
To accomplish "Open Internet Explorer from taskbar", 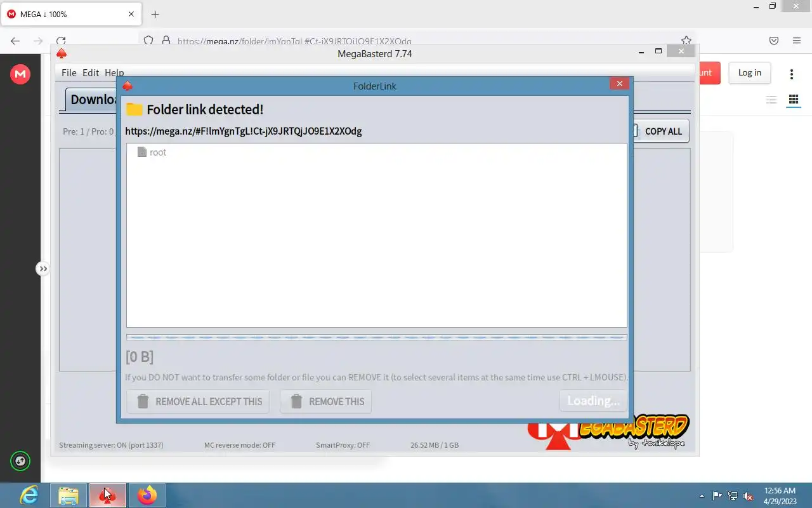I will [29, 495].
